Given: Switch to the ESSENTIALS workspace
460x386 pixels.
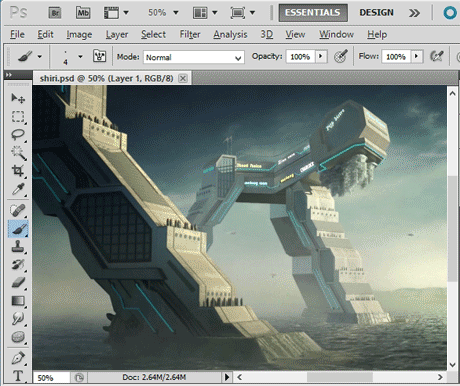Looking at the screenshot, I should (313, 13).
